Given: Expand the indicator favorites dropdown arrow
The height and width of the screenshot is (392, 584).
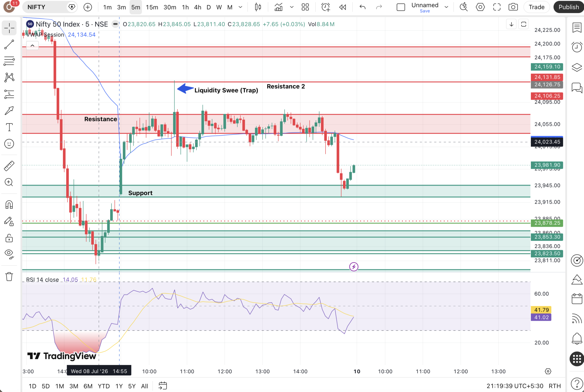Looking at the screenshot, I should (292, 7).
